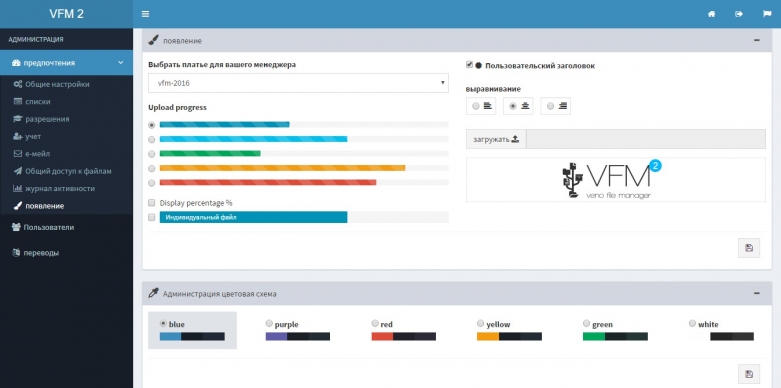Choose the purple admin color scheme
781x388 pixels.
pos(269,324)
